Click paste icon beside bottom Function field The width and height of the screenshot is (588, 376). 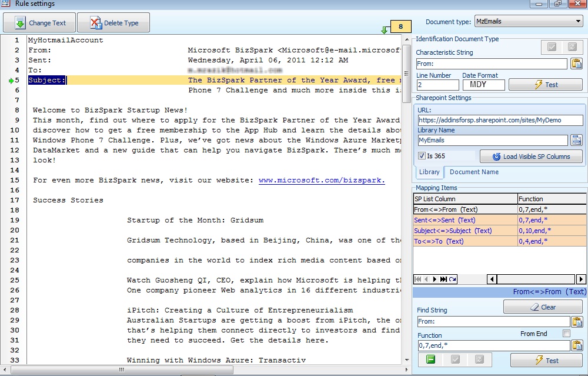pos(577,345)
